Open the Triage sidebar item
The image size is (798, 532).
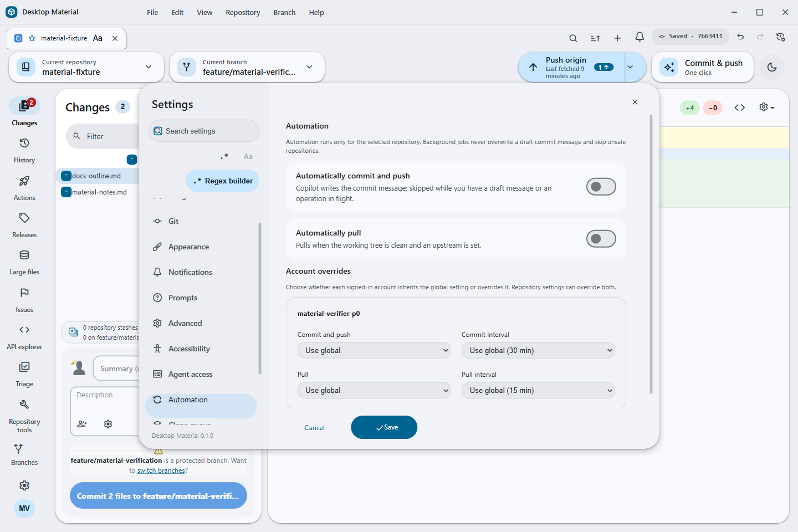click(24, 375)
